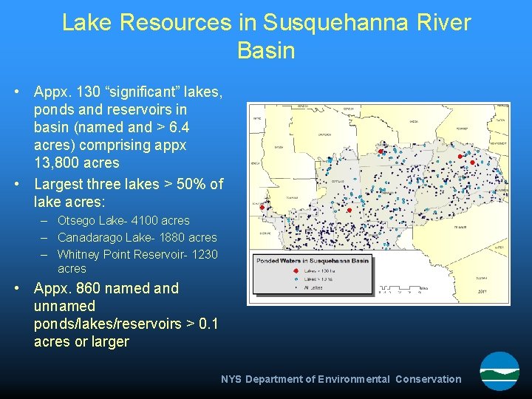Click the line 'Canadarago Lake- 1880 acres'
Screen dimensions: 532x399
(137, 237)
